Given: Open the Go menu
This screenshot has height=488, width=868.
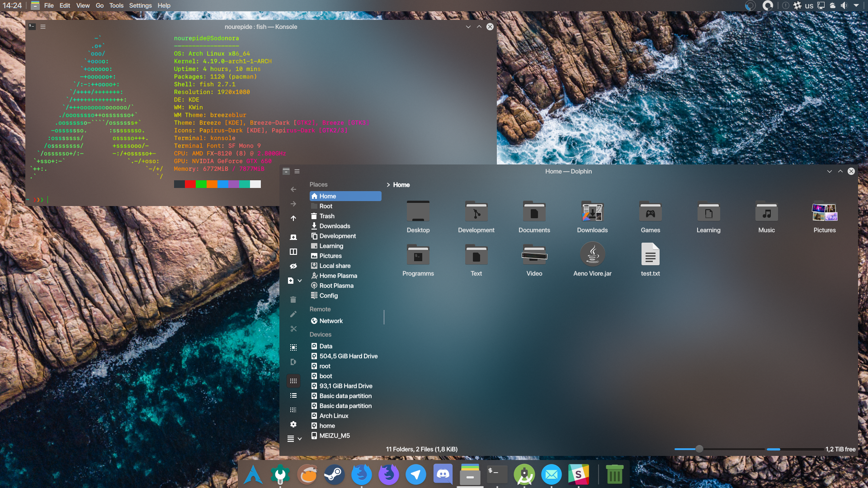Looking at the screenshot, I should coord(99,5).
